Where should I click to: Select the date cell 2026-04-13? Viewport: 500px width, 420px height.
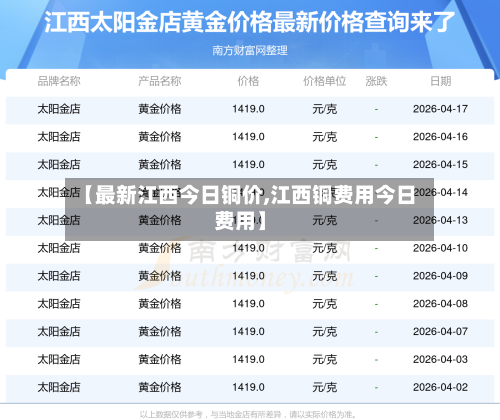[x=441, y=220]
